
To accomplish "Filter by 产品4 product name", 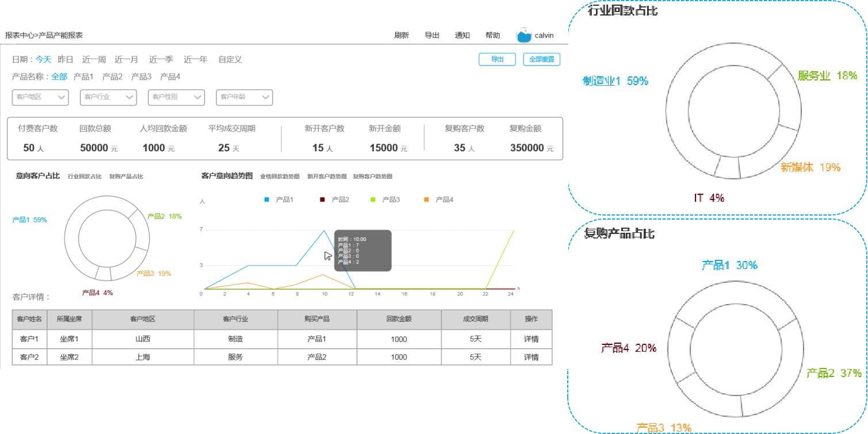I will tap(170, 77).
